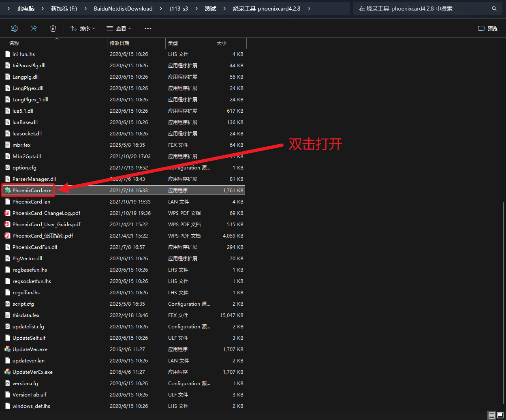Viewport: 506px width, 420px height.
Task: Select Mbr2Gpt.dll file icon
Action: point(7,156)
